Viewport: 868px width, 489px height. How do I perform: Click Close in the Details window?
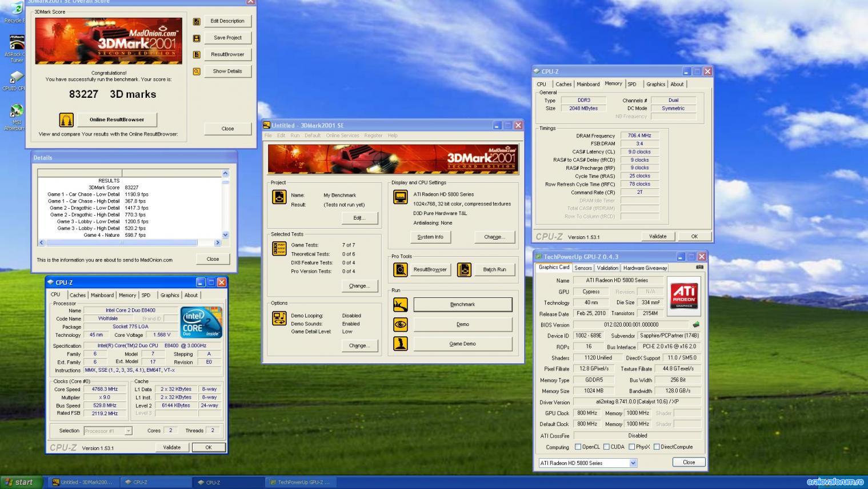[x=213, y=259]
